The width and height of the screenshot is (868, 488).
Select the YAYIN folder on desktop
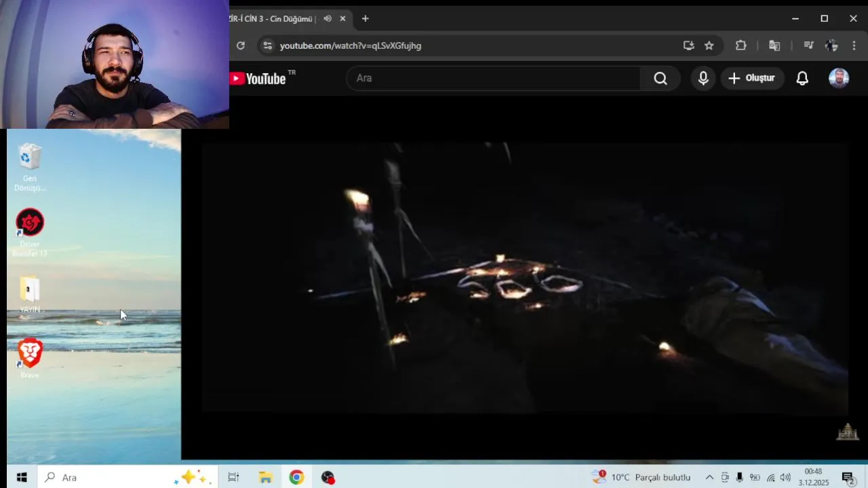coord(30,294)
